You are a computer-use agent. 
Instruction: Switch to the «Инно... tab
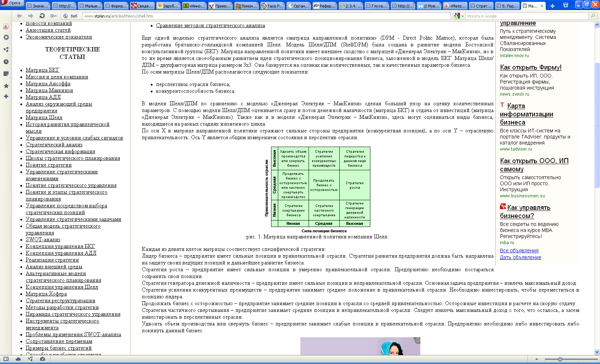[x=194, y=6]
